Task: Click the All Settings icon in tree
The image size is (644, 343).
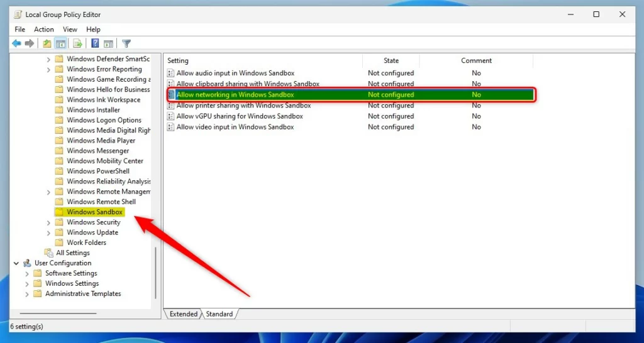Action: tap(49, 253)
